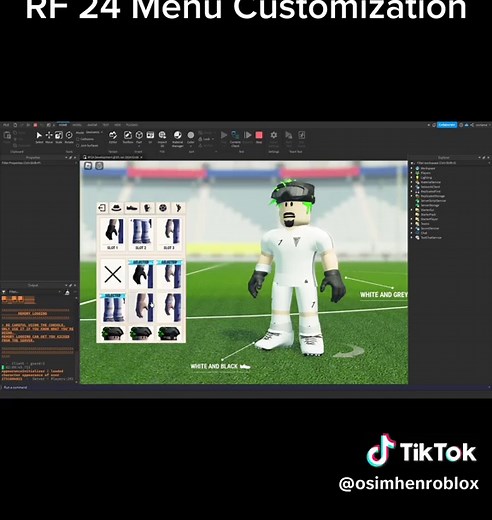The image size is (492, 520).
Task: Select StarterPack in Explorer
Action: coord(426,215)
